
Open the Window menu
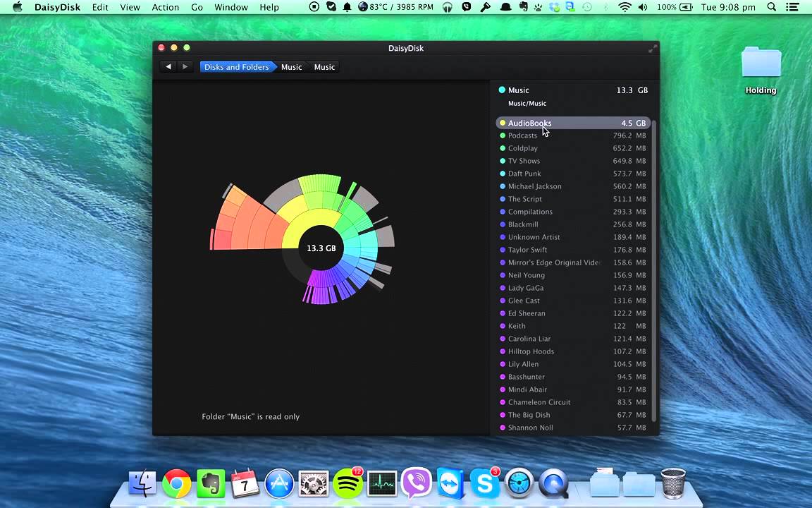(231, 7)
